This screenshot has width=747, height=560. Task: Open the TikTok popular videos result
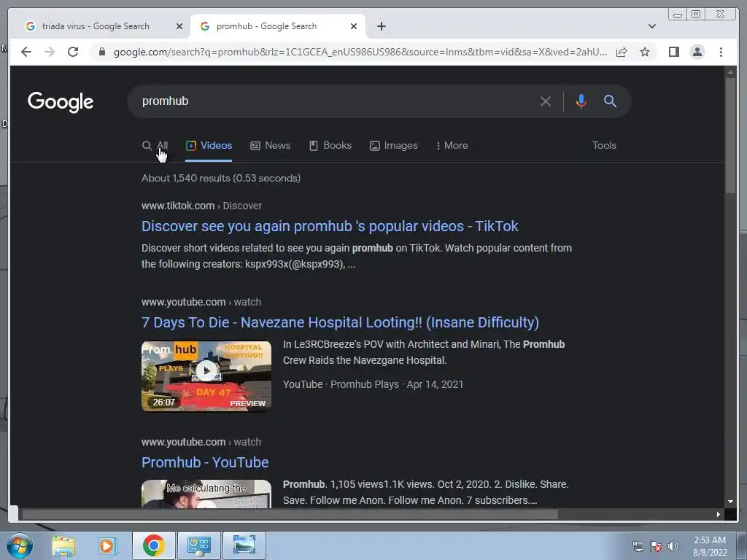pyautogui.click(x=330, y=226)
